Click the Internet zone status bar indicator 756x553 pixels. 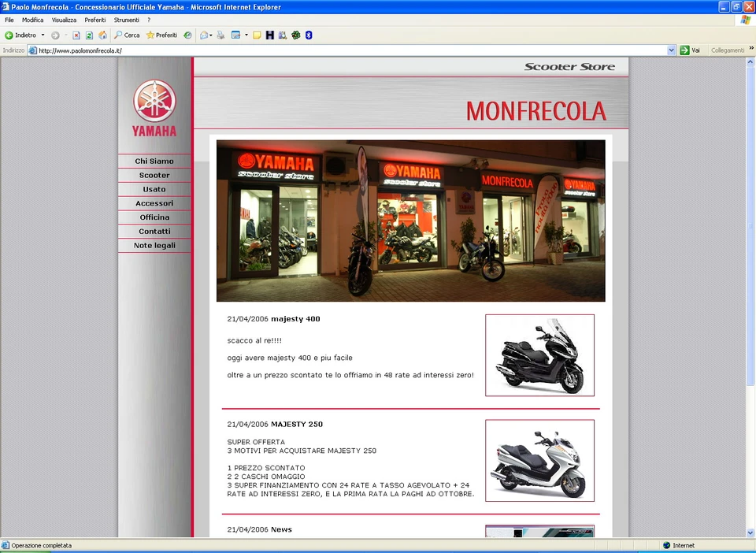[679, 545]
